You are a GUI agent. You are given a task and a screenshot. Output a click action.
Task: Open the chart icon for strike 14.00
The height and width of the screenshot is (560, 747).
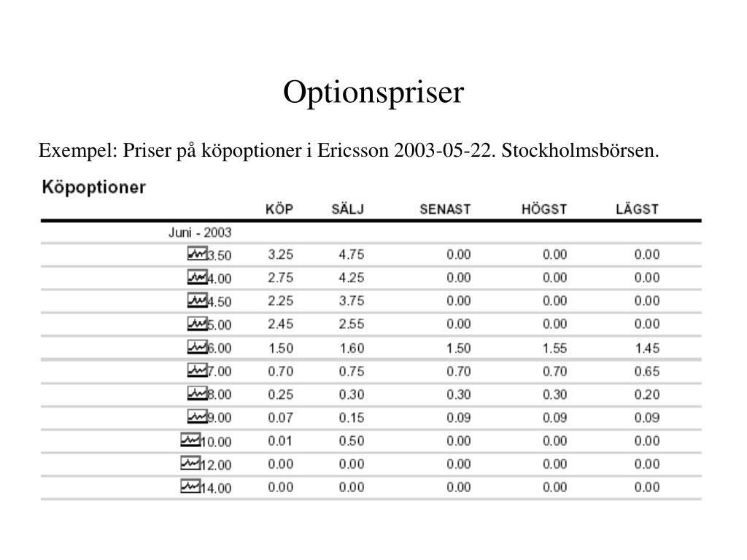pos(190,486)
